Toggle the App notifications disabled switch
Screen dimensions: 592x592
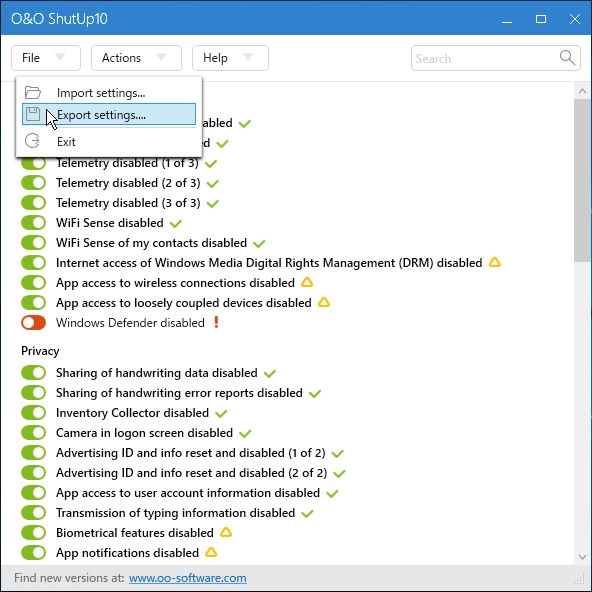point(33,553)
